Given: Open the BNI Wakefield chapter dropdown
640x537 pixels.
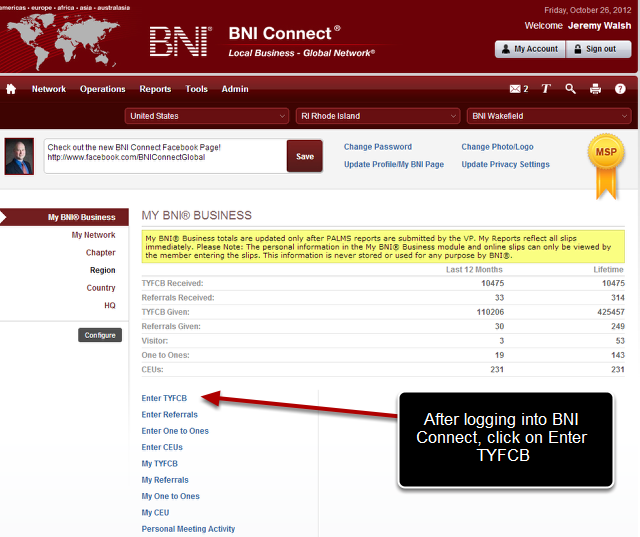Looking at the screenshot, I should (549, 116).
